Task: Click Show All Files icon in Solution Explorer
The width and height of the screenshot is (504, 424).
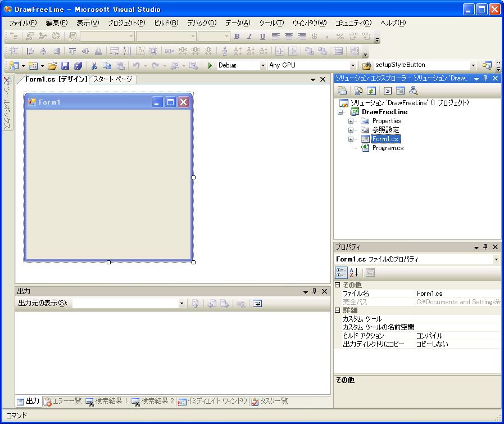Action: (x=358, y=91)
